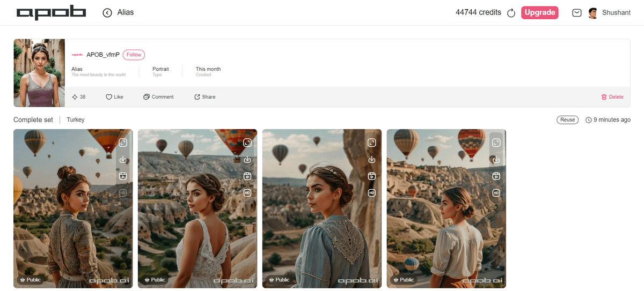The height and width of the screenshot is (291, 644).
Task: Toggle Public visibility on third image
Action: [279, 280]
